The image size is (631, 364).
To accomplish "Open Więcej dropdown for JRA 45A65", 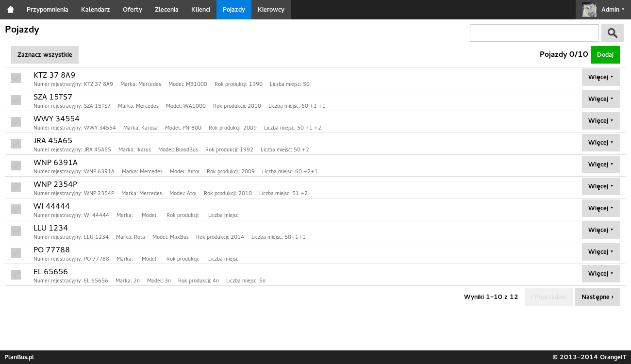I will click(601, 143).
